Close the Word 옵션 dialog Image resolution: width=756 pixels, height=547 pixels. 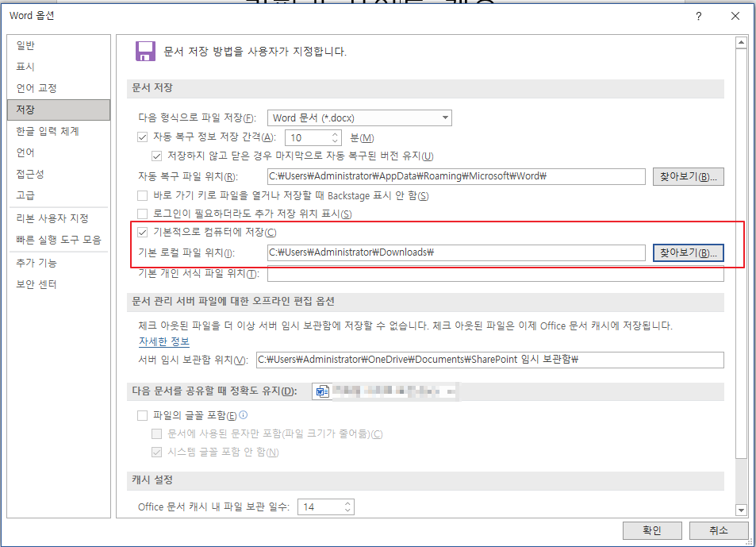[735, 16]
